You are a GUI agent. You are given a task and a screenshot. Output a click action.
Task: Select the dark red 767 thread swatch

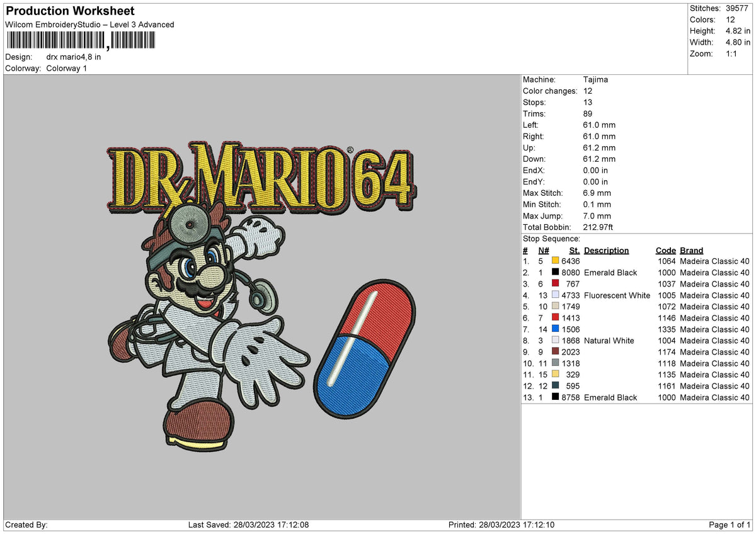click(554, 284)
